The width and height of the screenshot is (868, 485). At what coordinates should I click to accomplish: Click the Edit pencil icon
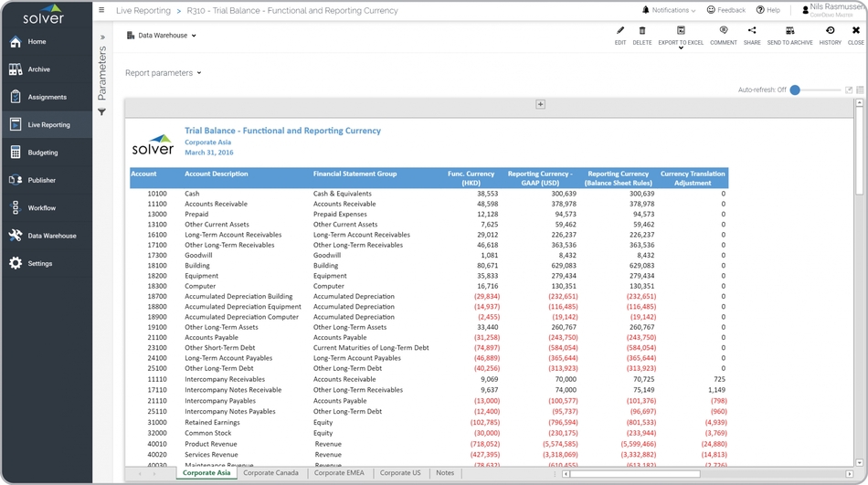click(620, 35)
